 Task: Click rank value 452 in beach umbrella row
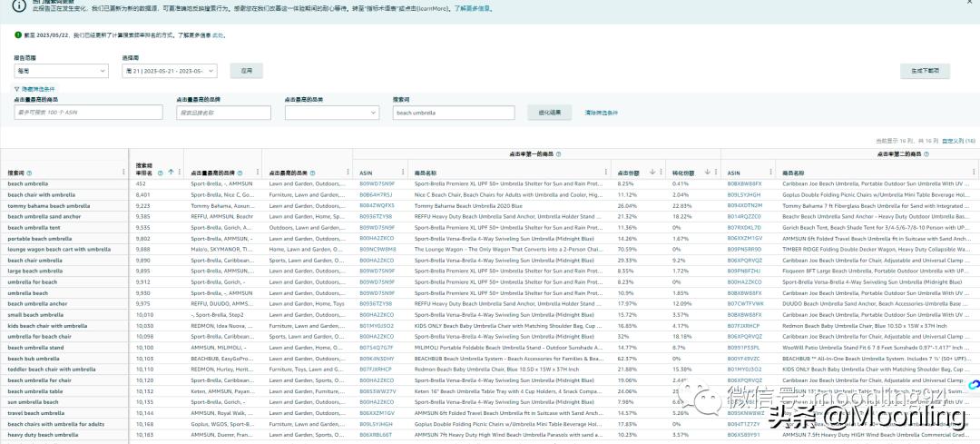[x=141, y=183]
